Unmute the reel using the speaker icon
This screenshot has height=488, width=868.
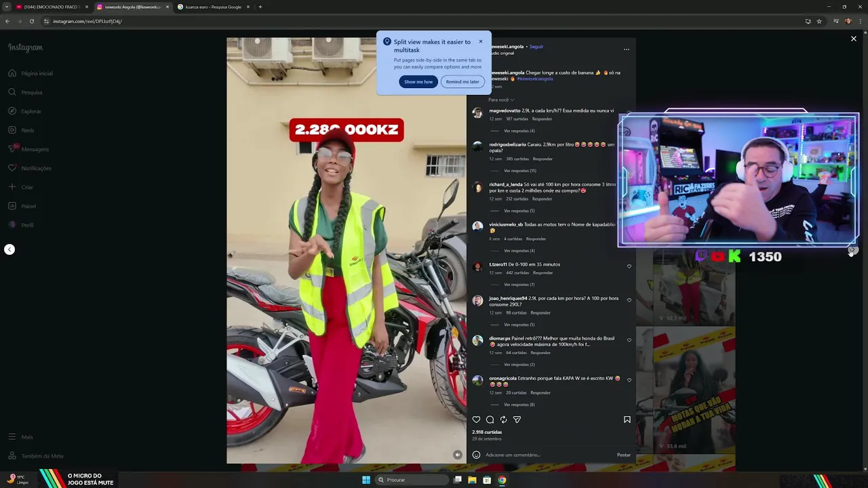click(x=458, y=455)
